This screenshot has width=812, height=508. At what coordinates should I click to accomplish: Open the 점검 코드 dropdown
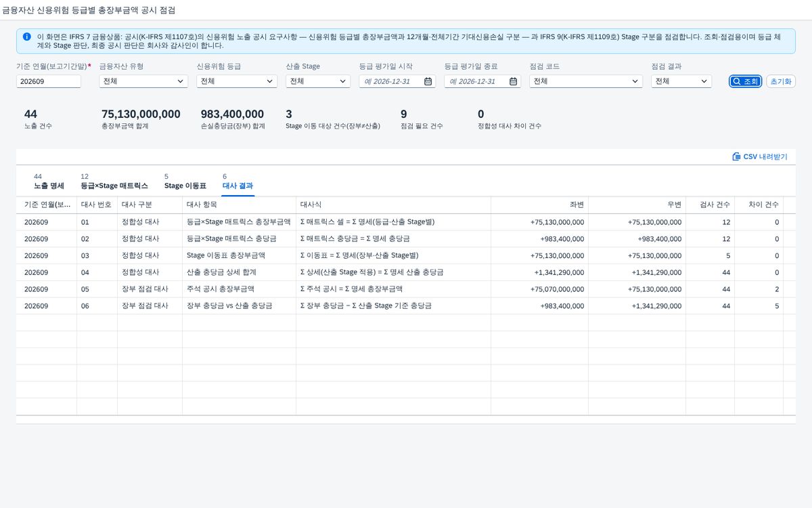pos(586,81)
